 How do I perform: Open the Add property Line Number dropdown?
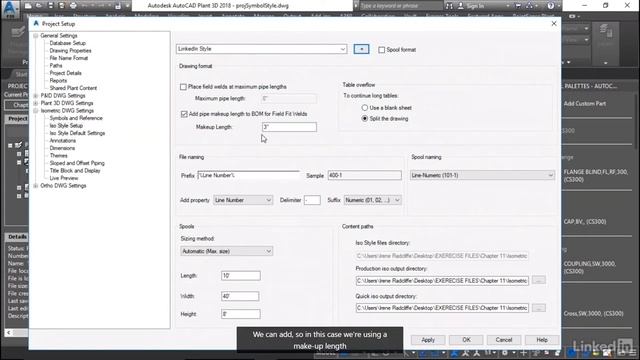pyautogui.click(x=243, y=200)
